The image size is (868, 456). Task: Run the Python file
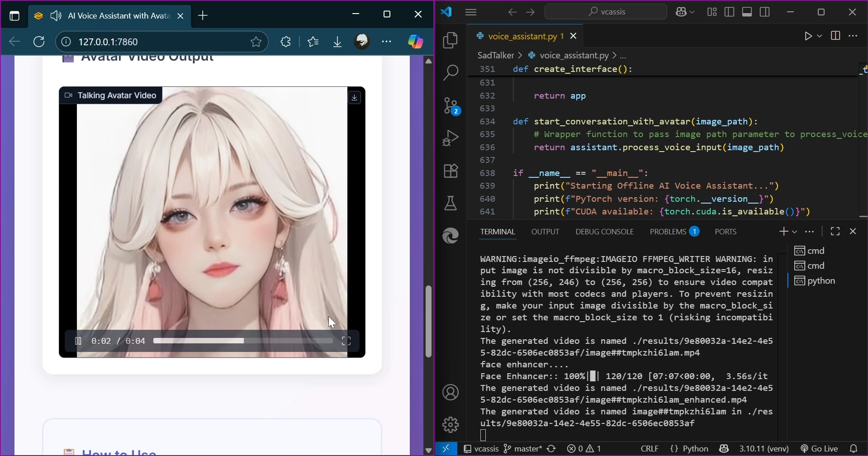coord(809,36)
